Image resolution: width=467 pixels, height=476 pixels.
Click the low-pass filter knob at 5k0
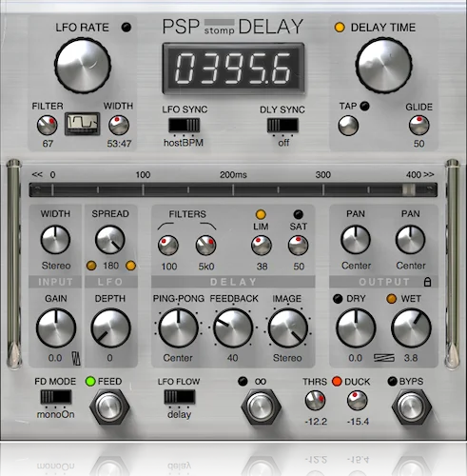coord(205,246)
